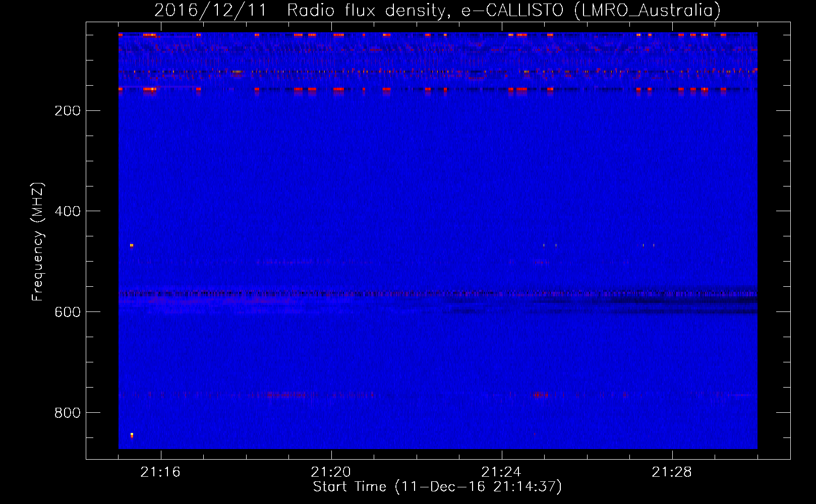Click the plot title "Radio flux density, e-CALLISTO (LMRO_Australia)"
This screenshot has width=816, height=504.
click(x=504, y=11)
